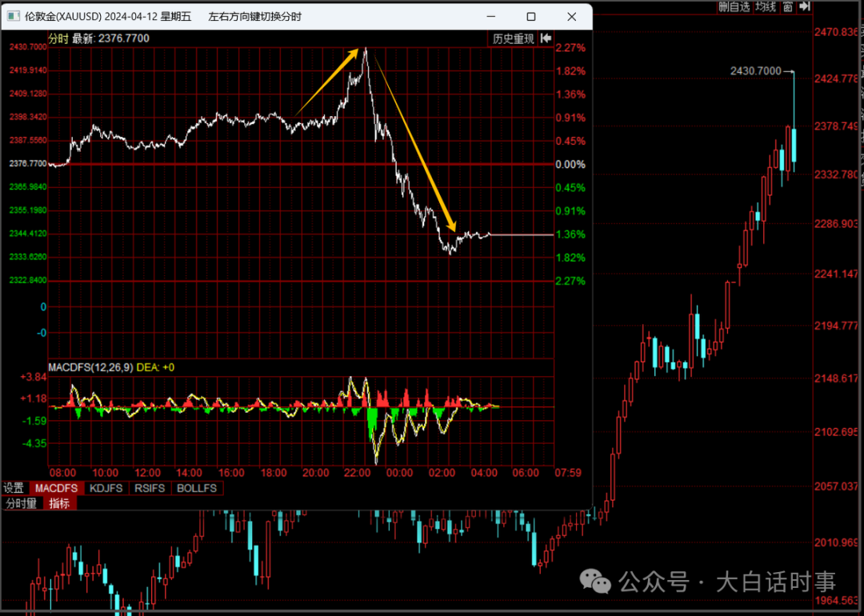Toggle the 指标 indicator panel
The width and height of the screenshot is (864, 616).
click(59, 503)
